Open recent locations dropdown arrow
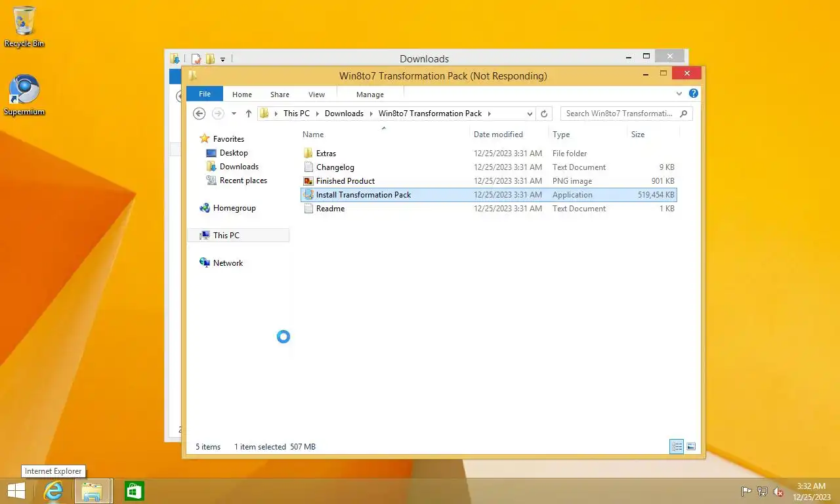Image resolution: width=840 pixels, height=504 pixels. click(234, 114)
